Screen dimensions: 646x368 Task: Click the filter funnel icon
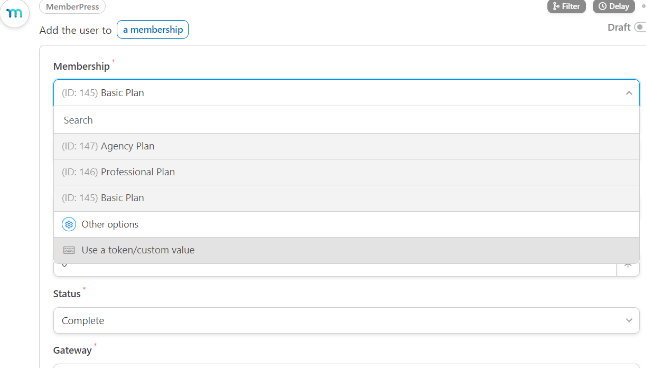click(556, 6)
